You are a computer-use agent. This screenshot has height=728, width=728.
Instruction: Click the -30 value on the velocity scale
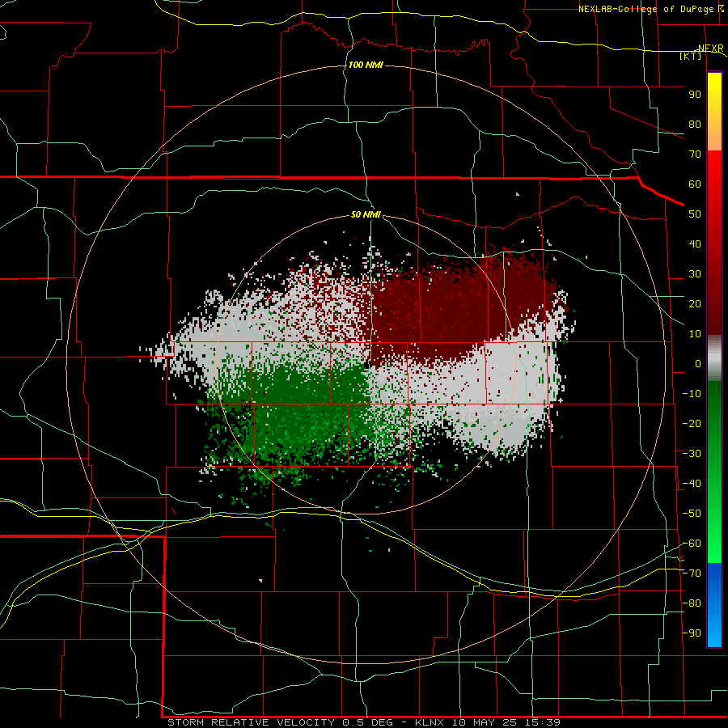(692, 454)
